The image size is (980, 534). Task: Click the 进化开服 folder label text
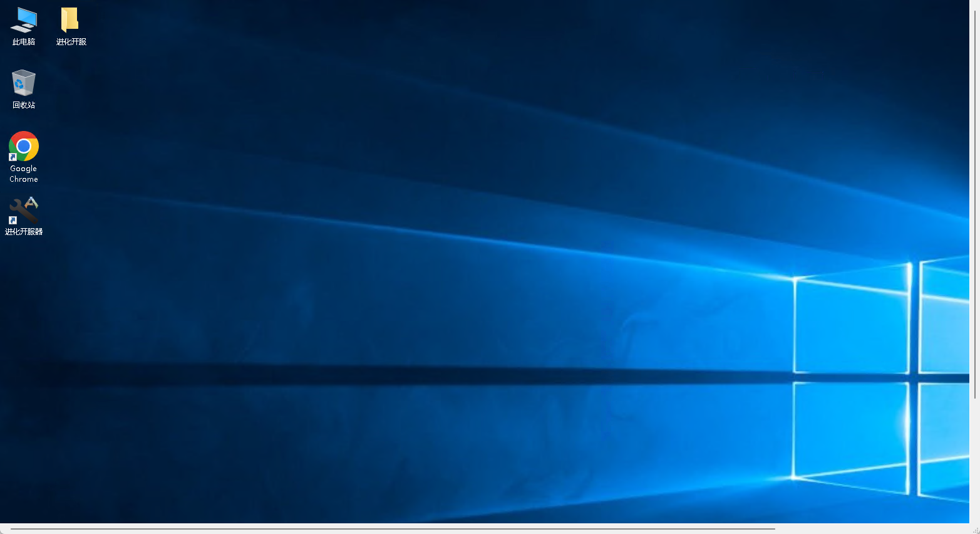[x=71, y=42]
